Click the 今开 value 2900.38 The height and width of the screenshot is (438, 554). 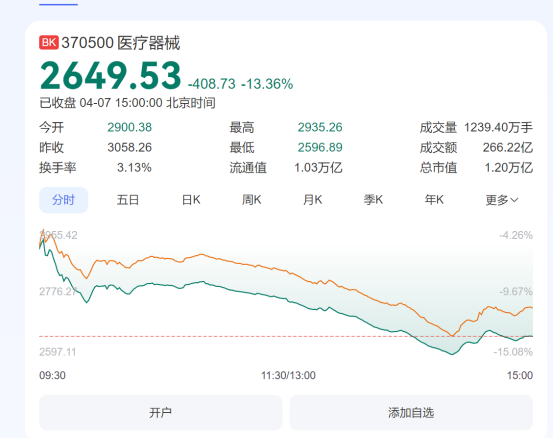coord(130,127)
